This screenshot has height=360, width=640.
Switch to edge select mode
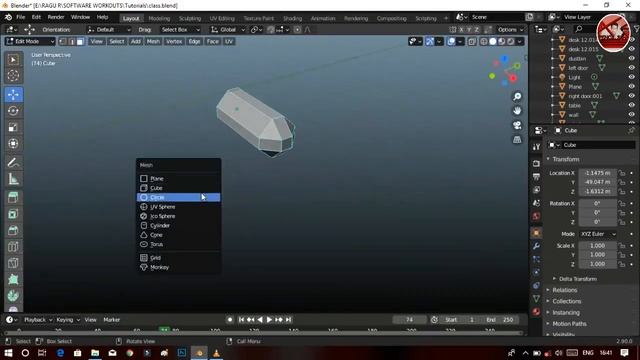tap(72, 42)
